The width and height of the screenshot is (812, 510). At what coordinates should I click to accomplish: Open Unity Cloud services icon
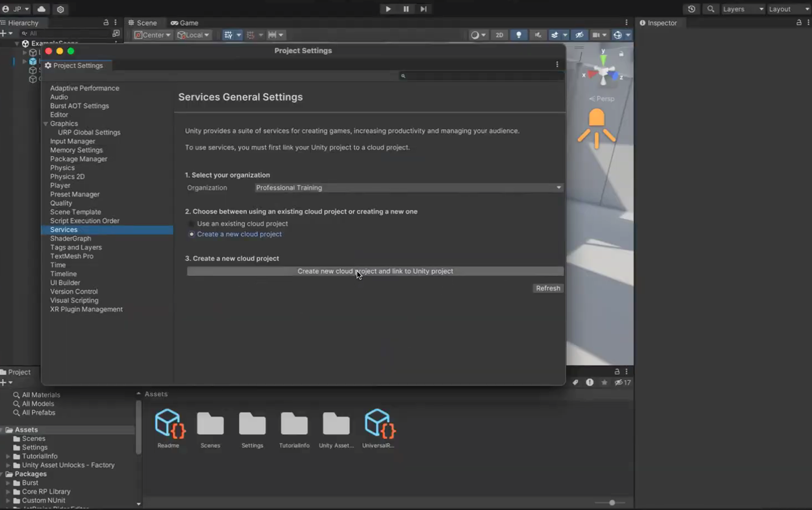tap(41, 9)
